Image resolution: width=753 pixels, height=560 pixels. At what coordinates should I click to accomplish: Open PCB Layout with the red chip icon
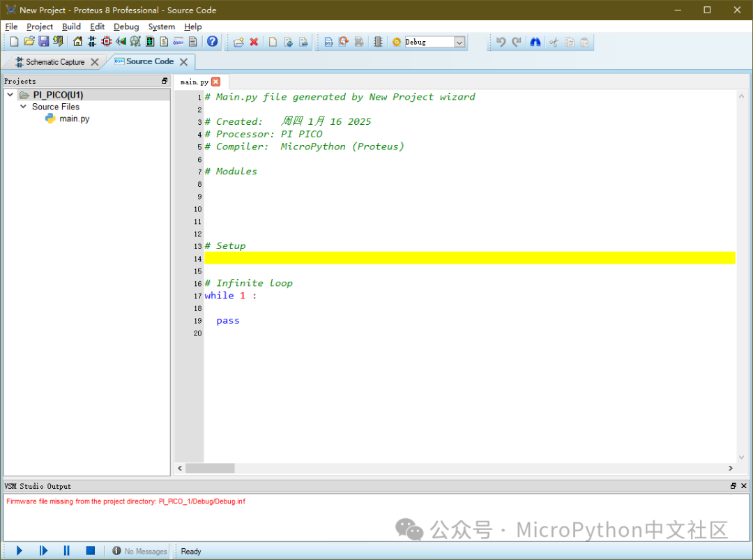(x=106, y=42)
